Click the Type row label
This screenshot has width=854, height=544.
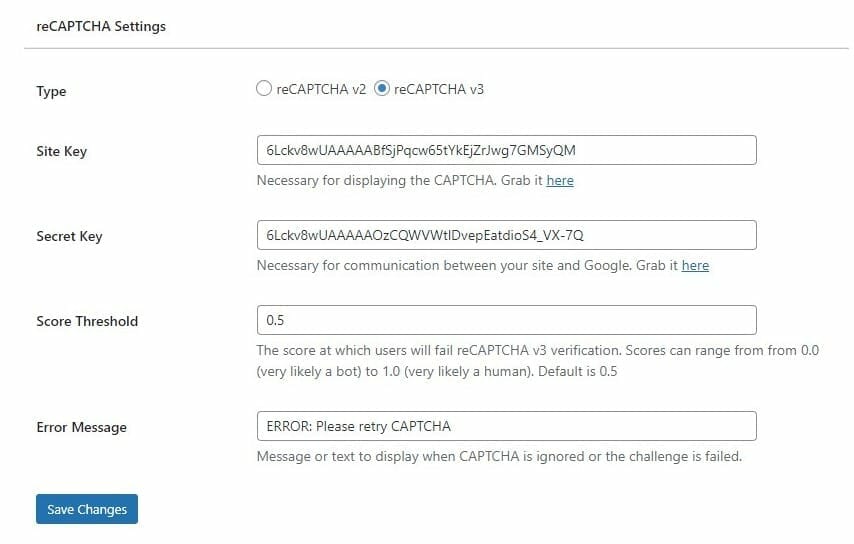(51, 91)
